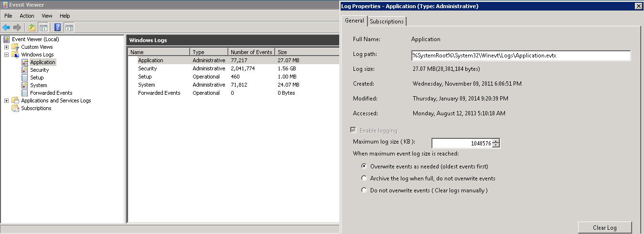Select Forwarded Events row in list
The width and height of the screenshot is (644, 234).
coord(233,93)
